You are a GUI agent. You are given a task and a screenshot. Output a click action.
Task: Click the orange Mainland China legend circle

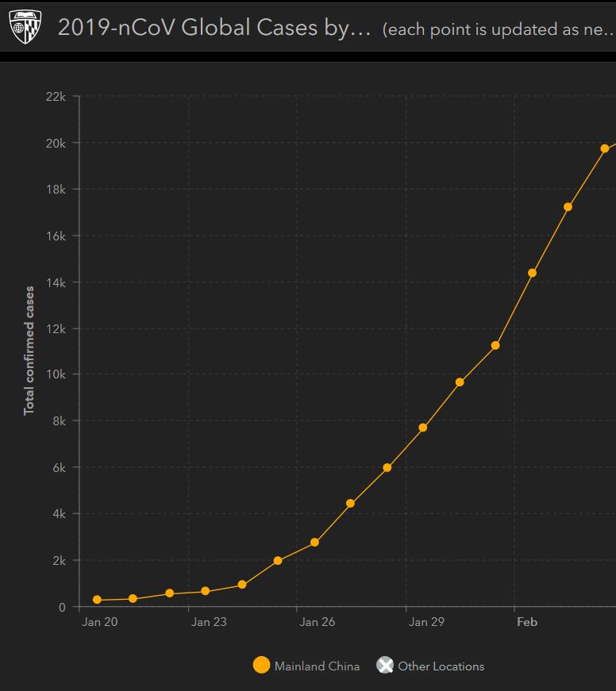pyautogui.click(x=261, y=666)
